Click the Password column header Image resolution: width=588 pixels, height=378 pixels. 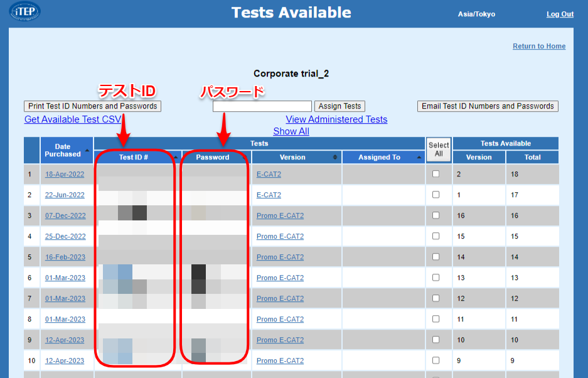[x=216, y=157]
